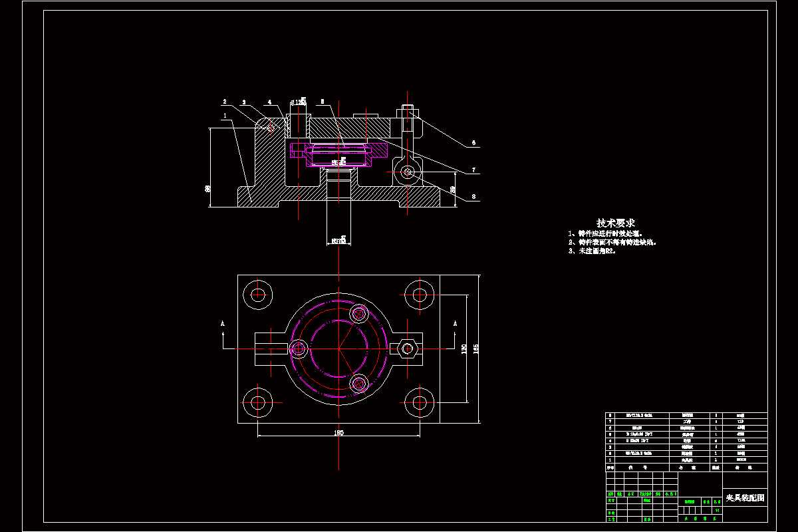
Task: Select the hexagonal nut in plan view
Action: 407,348
